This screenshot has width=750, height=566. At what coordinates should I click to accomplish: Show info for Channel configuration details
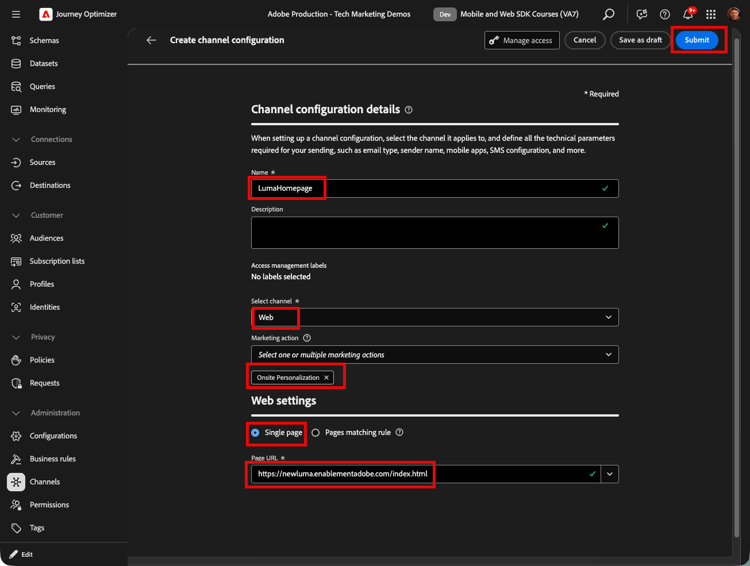[408, 110]
